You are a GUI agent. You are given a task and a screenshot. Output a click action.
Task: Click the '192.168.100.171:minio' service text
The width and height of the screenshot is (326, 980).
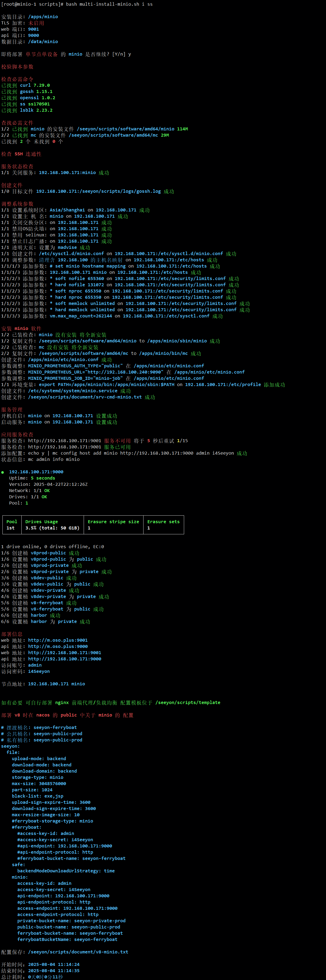[67, 173]
